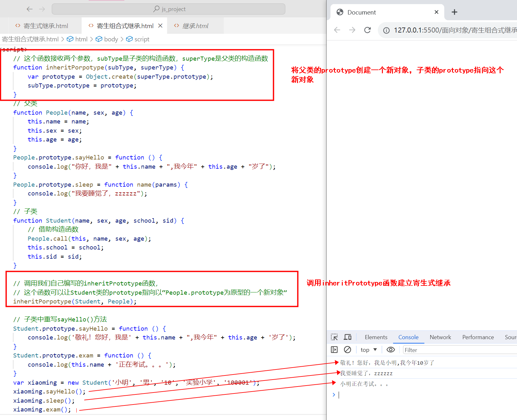Open the 继承.html editor tab
Screen dimensions: 517x420
pyautogui.click(x=196, y=26)
